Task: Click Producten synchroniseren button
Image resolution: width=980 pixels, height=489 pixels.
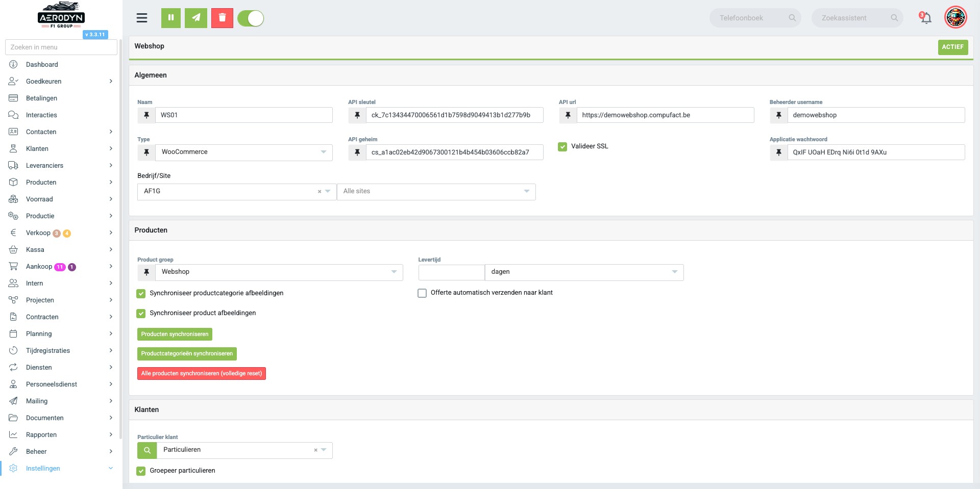Action: coord(175,334)
